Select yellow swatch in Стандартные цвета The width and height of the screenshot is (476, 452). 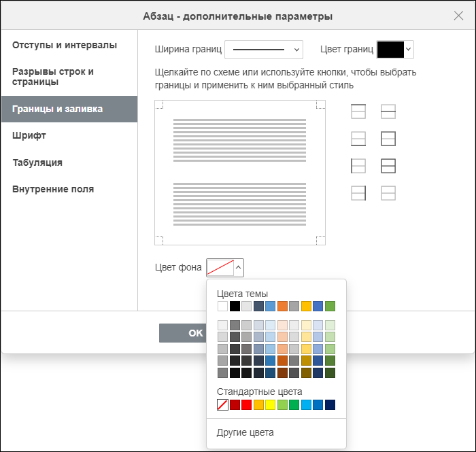click(x=270, y=404)
